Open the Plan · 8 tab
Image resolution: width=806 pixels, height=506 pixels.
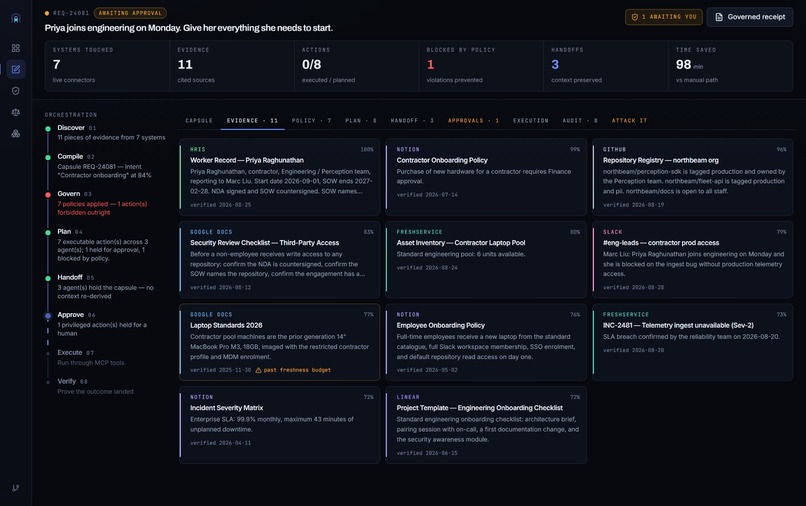click(361, 121)
